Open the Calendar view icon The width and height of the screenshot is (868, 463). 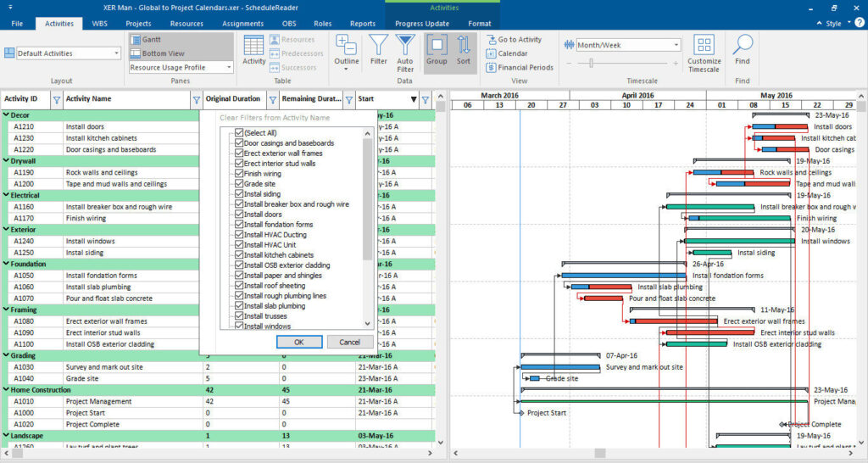491,53
